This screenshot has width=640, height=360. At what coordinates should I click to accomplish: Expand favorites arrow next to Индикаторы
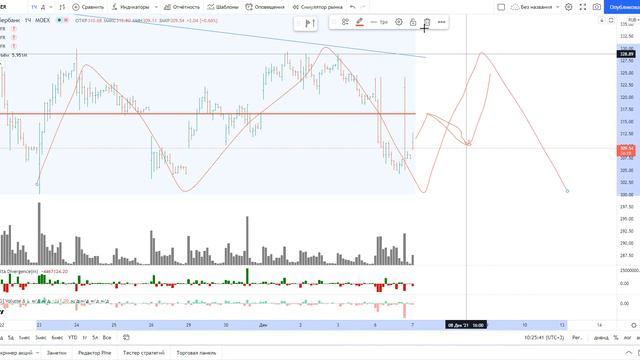coord(156,7)
